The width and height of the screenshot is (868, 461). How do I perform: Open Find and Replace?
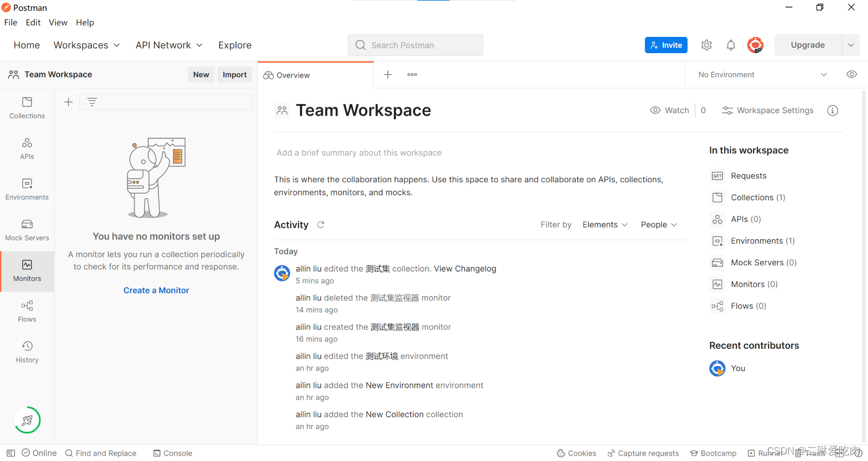click(101, 453)
